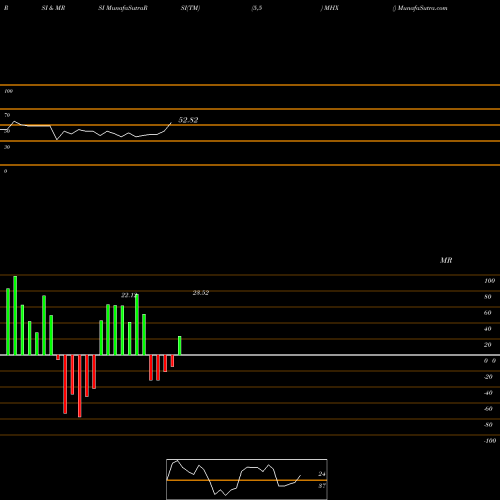Click the SI & MR header label
This screenshot has height=500, width=500.
[x=53, y=8]
